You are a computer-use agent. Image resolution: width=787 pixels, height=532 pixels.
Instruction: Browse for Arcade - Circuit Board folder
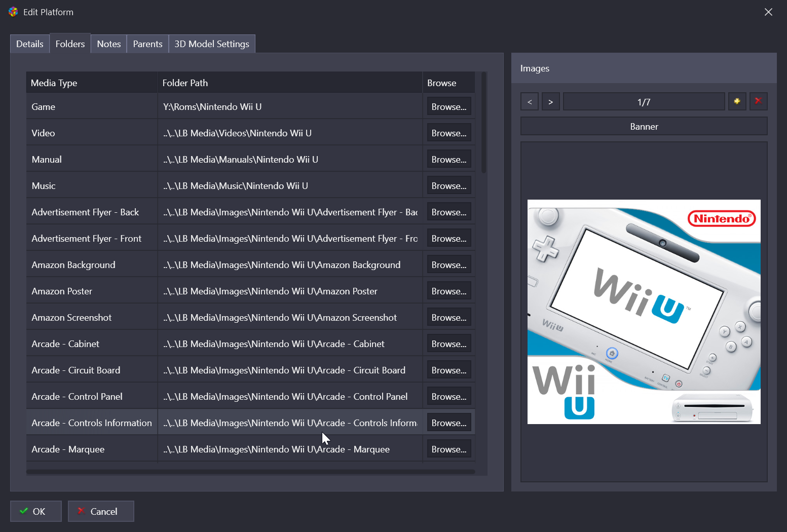[449, 370]
